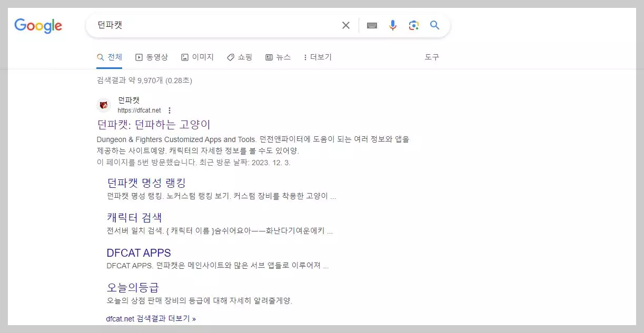Open Google Lens image search
Screen dimensions: 644x333
(414, 25)
